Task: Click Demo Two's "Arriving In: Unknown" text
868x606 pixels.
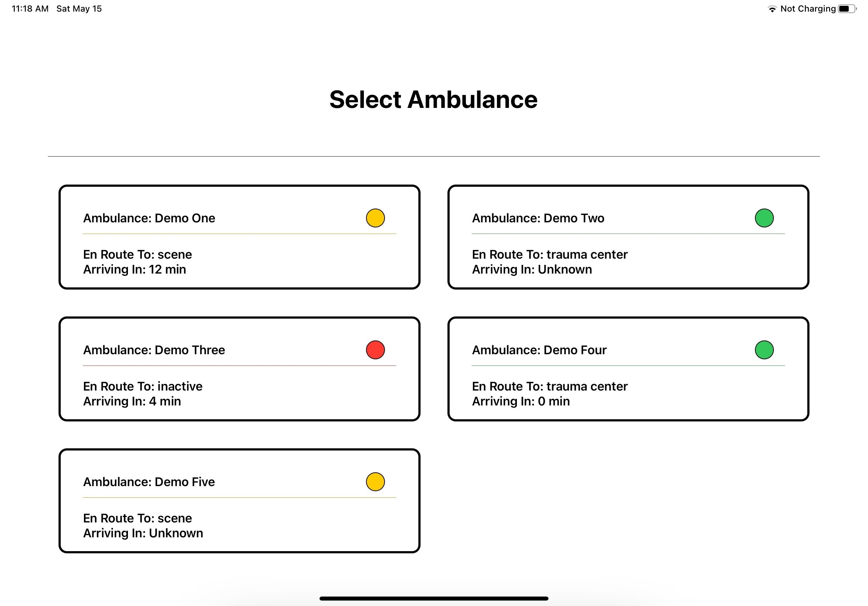Action: click(x=531, y=269)
